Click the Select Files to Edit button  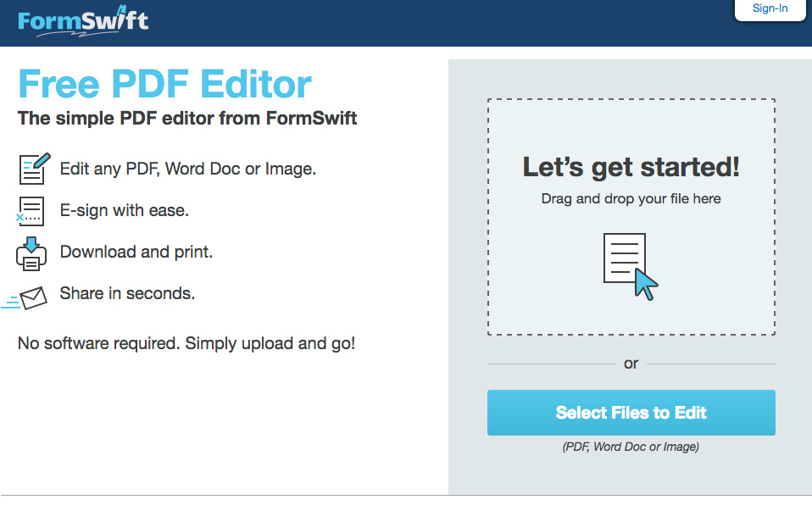click(x=631, y=413)
